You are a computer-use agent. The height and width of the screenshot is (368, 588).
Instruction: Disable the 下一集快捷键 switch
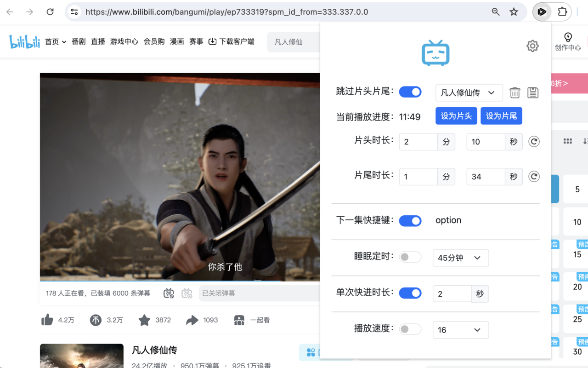pos(410,221)
